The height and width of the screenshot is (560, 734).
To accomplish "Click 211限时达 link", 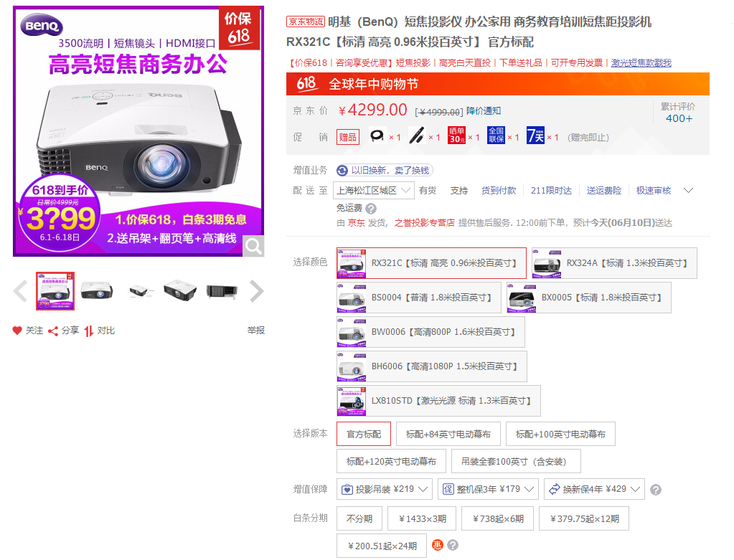I will point(551,191).
